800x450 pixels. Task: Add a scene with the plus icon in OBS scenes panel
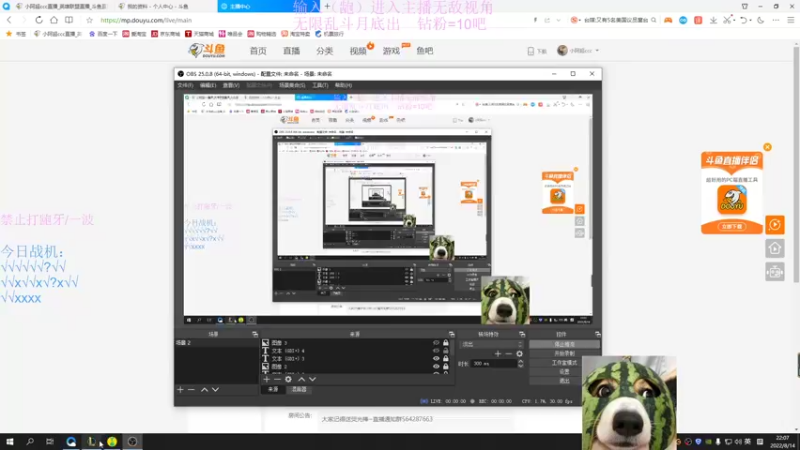coord(180,389)
